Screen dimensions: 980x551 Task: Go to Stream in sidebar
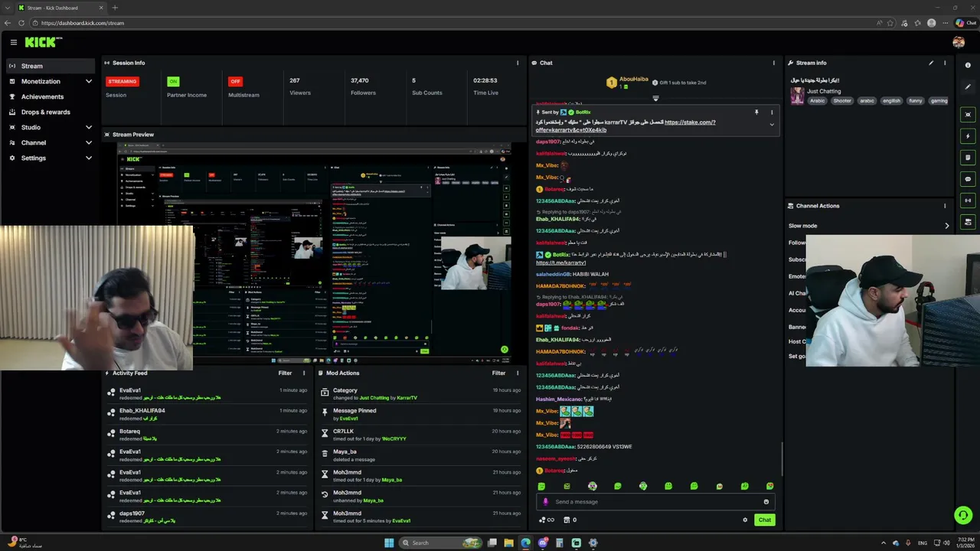(x=51, y=66)
